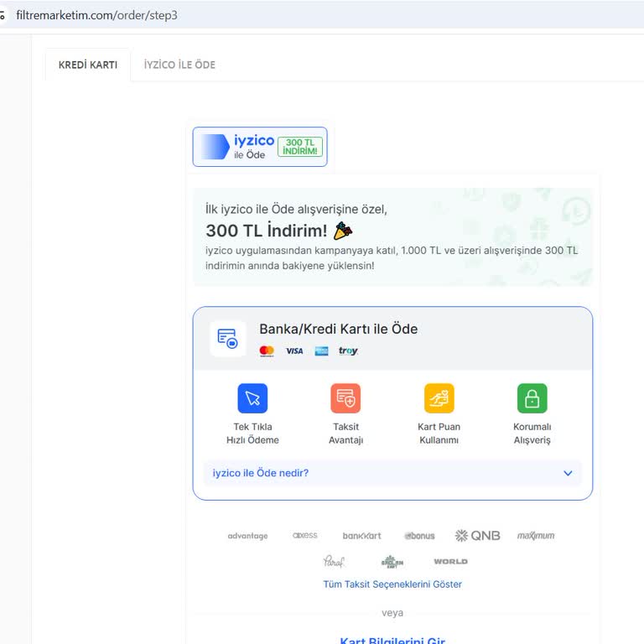The height and width of the screenshot is (644, 644).
Task: Click the Kart Puan Kullanımı icon
Action: (439, 398)
